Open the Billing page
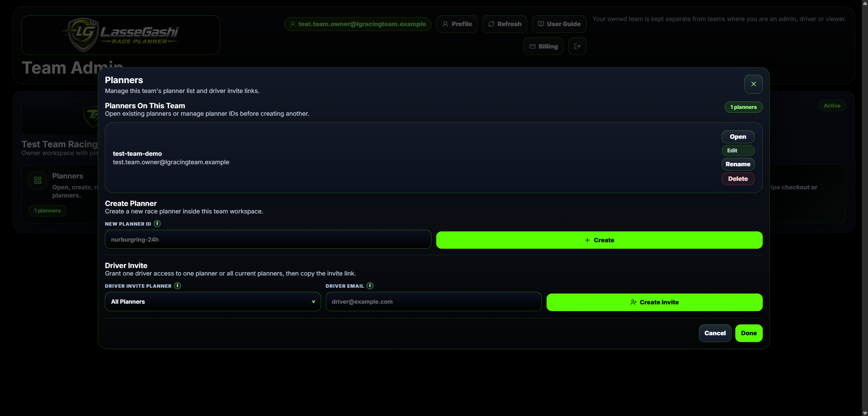Screen dimensions: 868x416 click(543, 46)
